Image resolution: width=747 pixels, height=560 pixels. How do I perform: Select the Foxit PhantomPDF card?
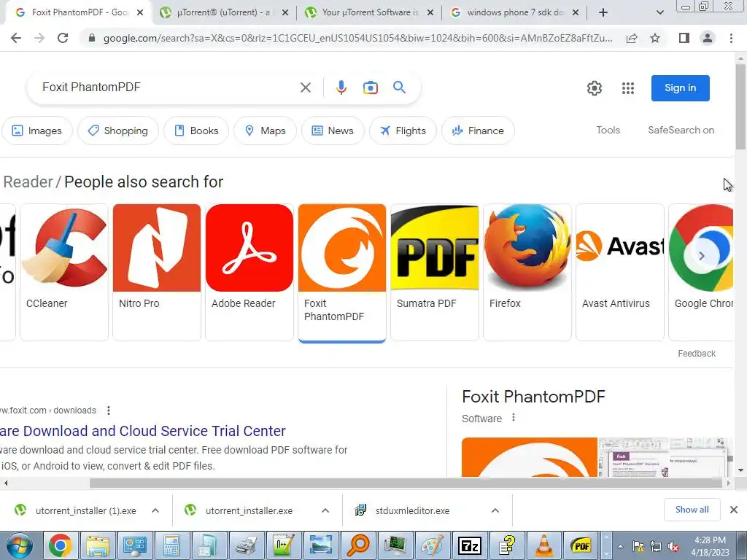point(342,273)
